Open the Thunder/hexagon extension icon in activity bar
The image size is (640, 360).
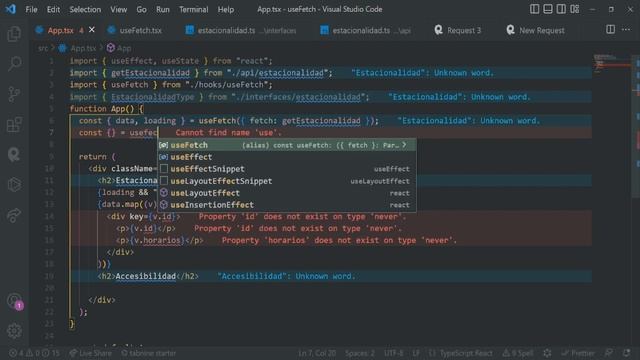[x=14, y=184]
